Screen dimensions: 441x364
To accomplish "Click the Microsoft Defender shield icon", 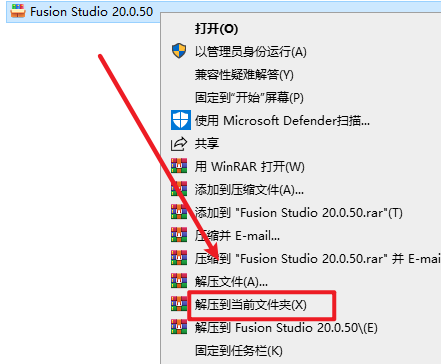I will 181,120.
